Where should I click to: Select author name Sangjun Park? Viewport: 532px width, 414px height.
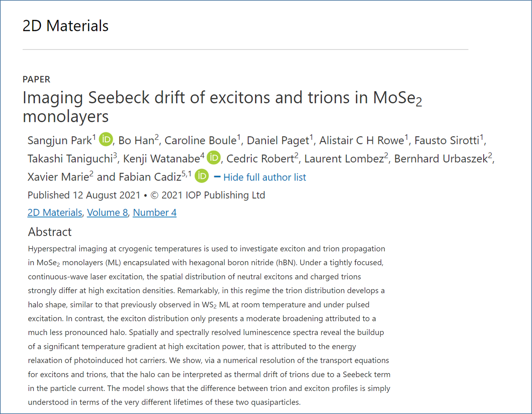60,140
